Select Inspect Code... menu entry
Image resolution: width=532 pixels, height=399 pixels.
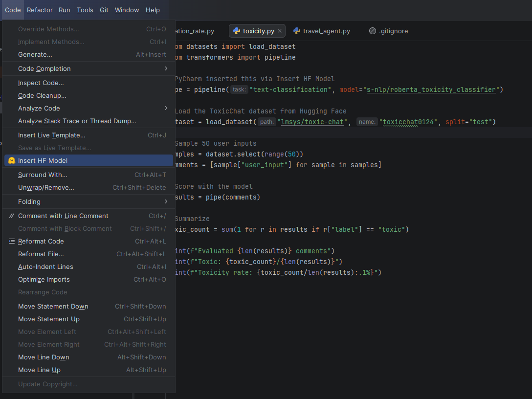[x=89, y=83]
